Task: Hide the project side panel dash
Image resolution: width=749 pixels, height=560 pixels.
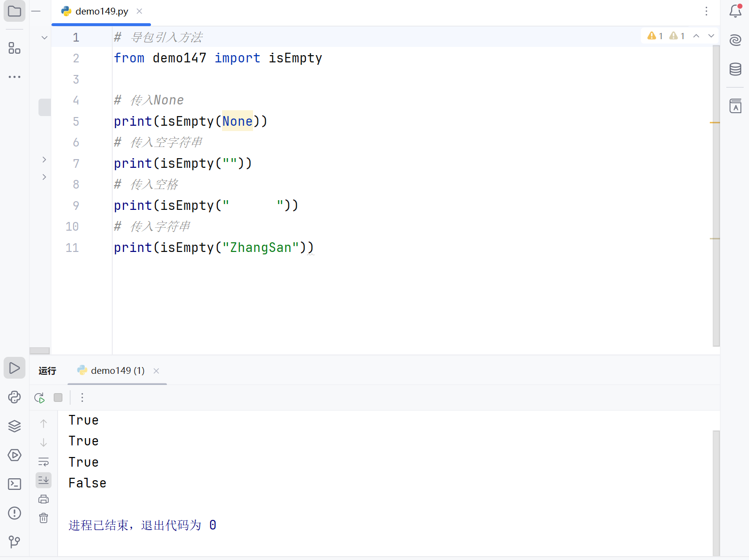Action: [x=36, y=11]
